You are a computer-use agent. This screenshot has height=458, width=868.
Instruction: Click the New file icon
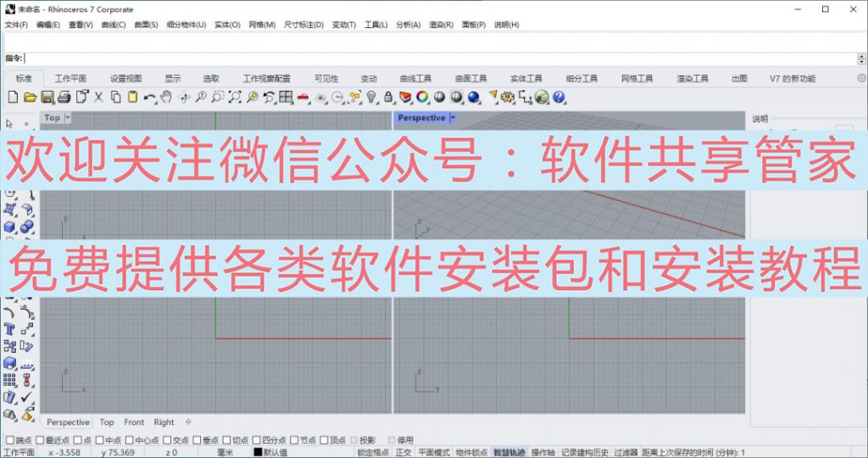13,98
